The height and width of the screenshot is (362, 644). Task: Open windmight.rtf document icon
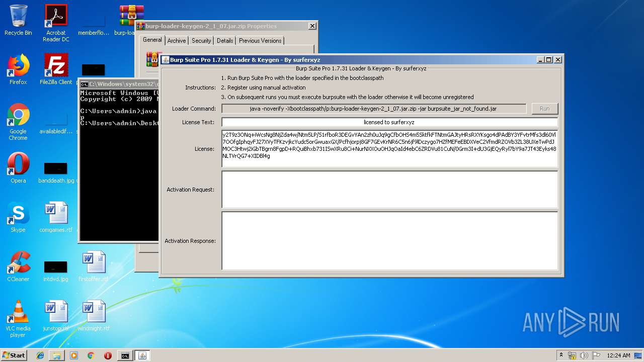click(x=94, y=316)
